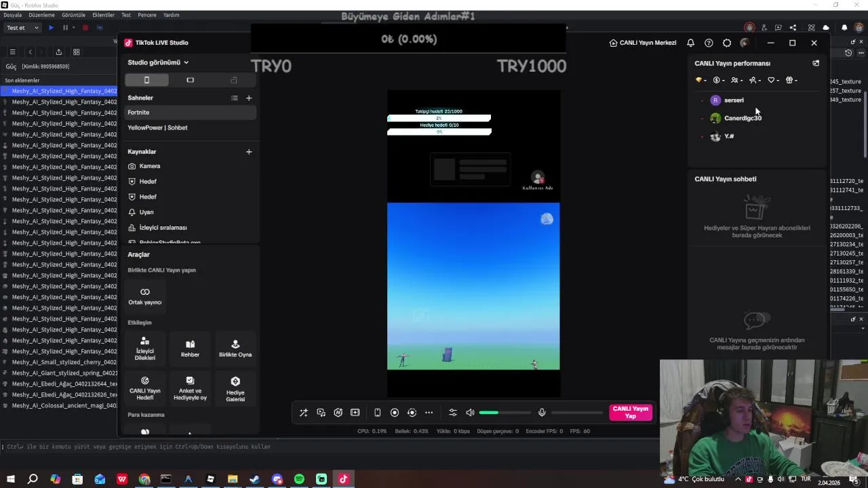Select viewer serseri in performance list
This screenshot has height=488, width=868.
pos(734,100)
